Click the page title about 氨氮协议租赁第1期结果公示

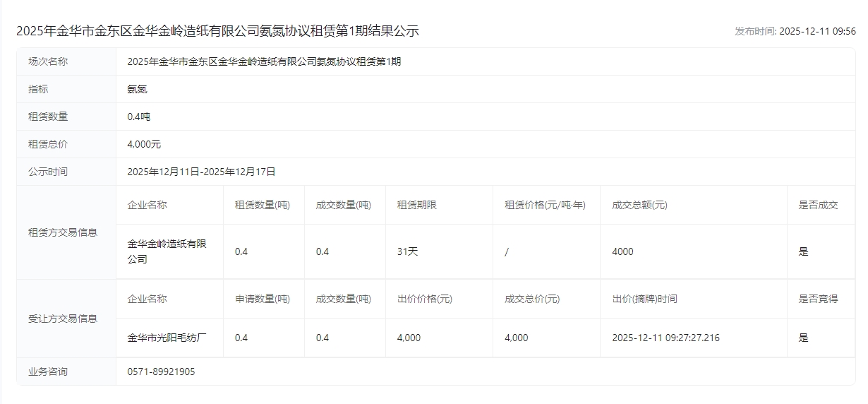tap(217, 31)
